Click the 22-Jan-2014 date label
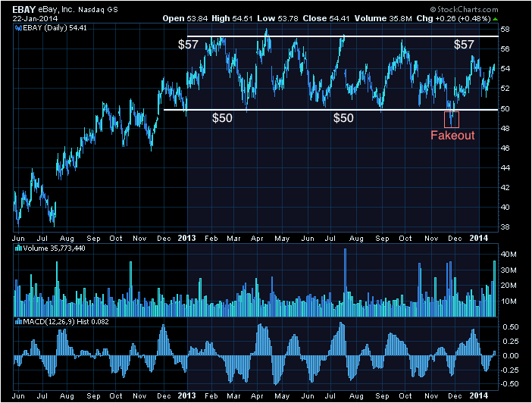 click(36, 19)
